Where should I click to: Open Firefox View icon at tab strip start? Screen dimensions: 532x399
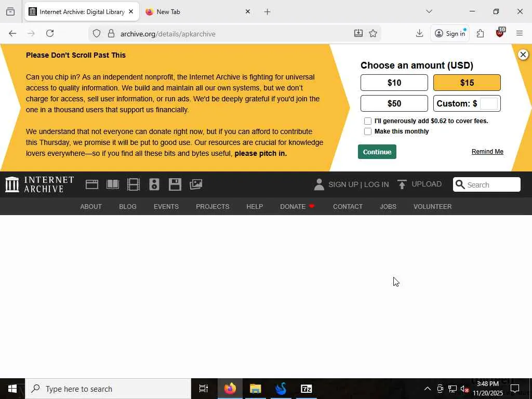pyautogui.click(x=10, y=12)
